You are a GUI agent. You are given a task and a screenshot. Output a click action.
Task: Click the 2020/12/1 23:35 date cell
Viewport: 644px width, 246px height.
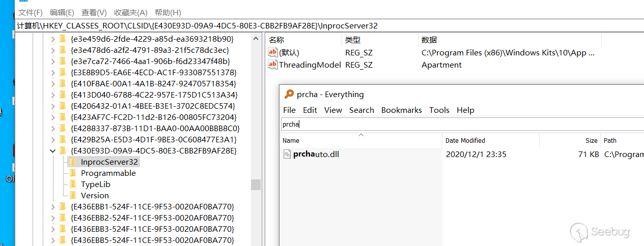(x=476, y=154)
